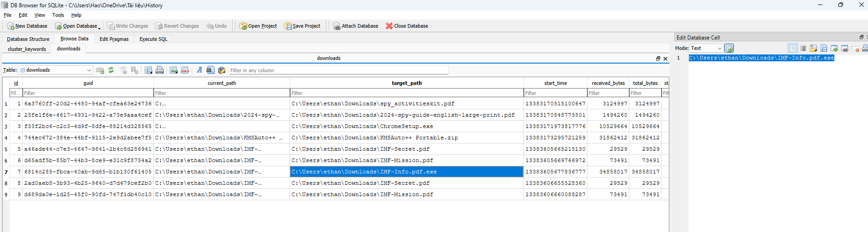Click the New Database toolbar button

pyautogui.click(x=27, y=26)
